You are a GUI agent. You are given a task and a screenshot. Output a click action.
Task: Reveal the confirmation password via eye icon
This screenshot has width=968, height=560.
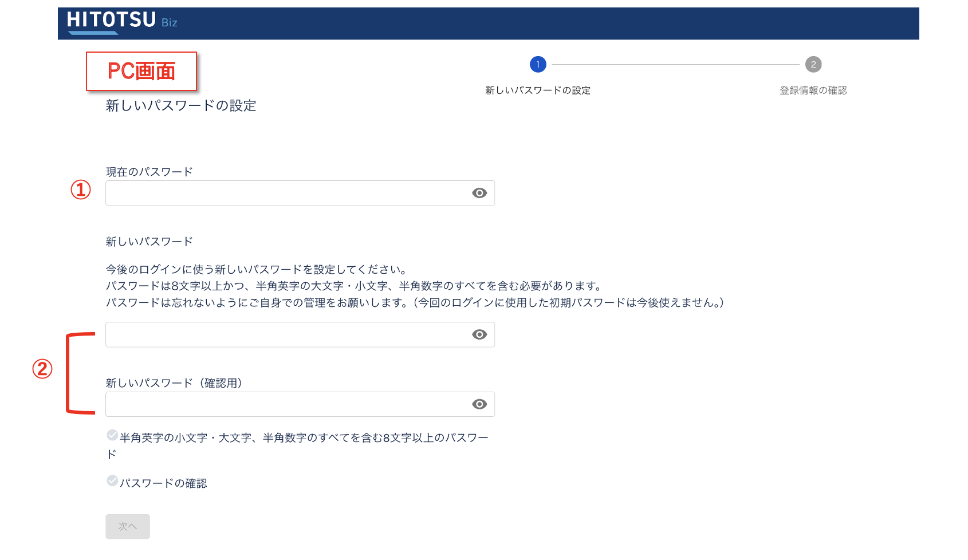pyautogui.click(x=479, y=404)
